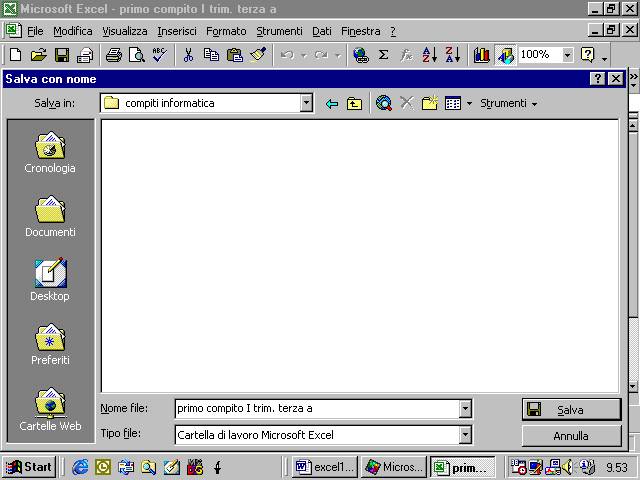Select the Format Painter brush
The height and width of the screenshot is (480, 640).
point(258,55)
